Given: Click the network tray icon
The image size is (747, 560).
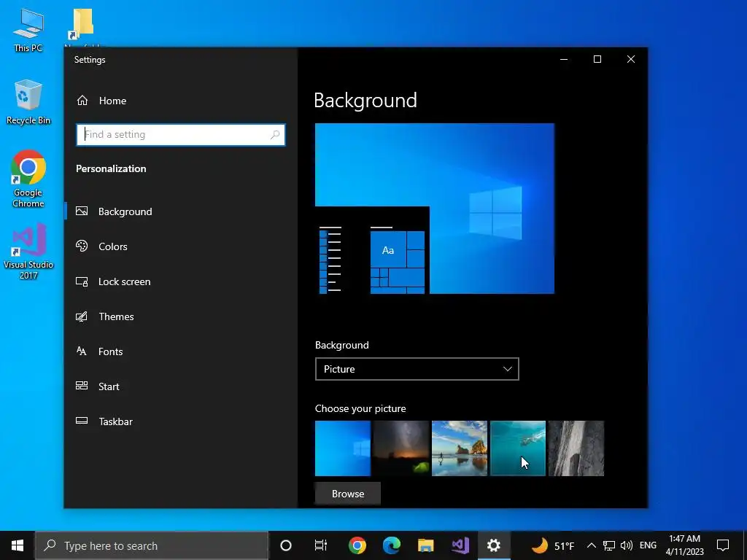Looking at the screenshot, I should pyautogui.click(x=609, y=545).
